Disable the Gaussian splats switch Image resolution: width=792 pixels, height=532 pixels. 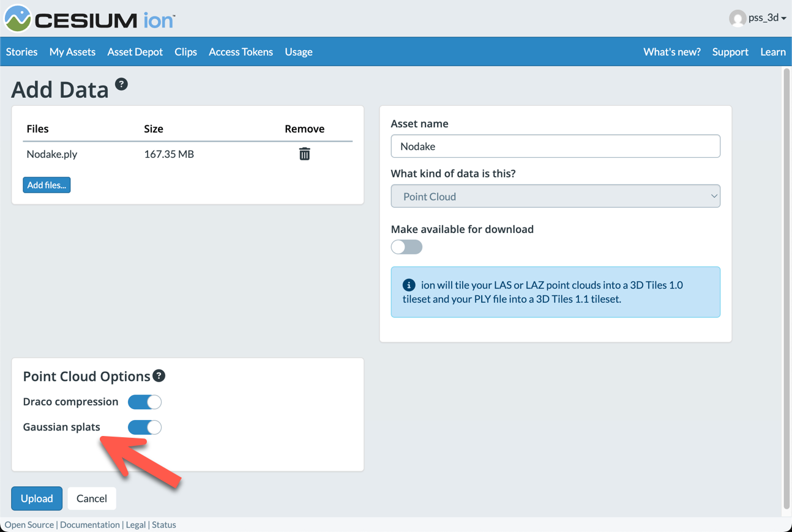tap(144, 427)
